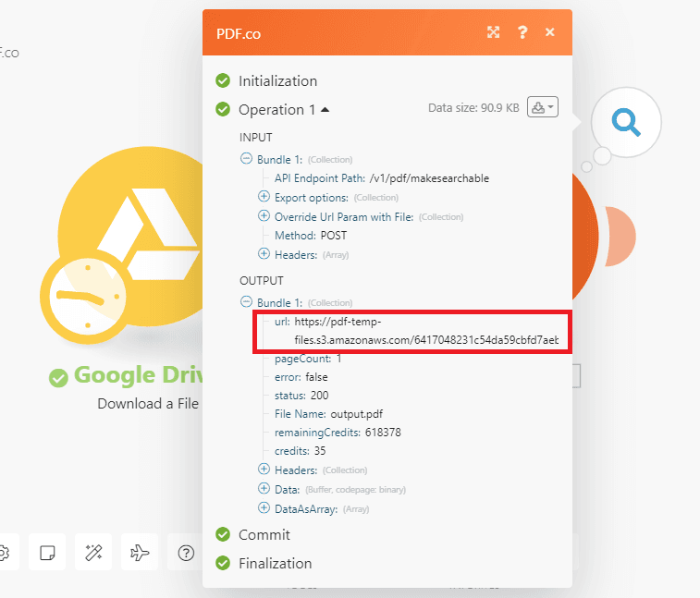Open help for the PDF.co panel
Viewport: 700px width, 598px height.
coord(522,32)
